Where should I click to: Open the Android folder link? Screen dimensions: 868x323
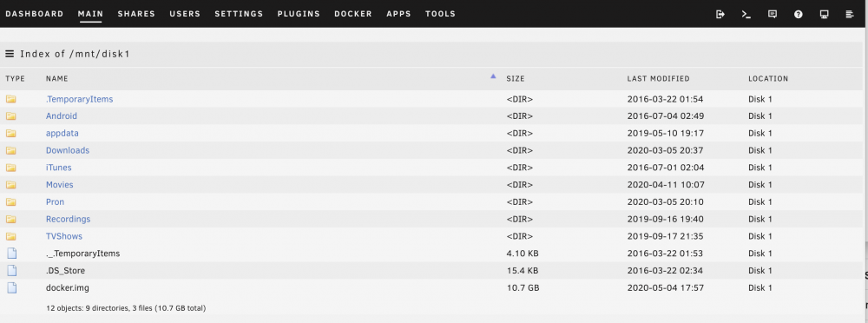point(62,116)
